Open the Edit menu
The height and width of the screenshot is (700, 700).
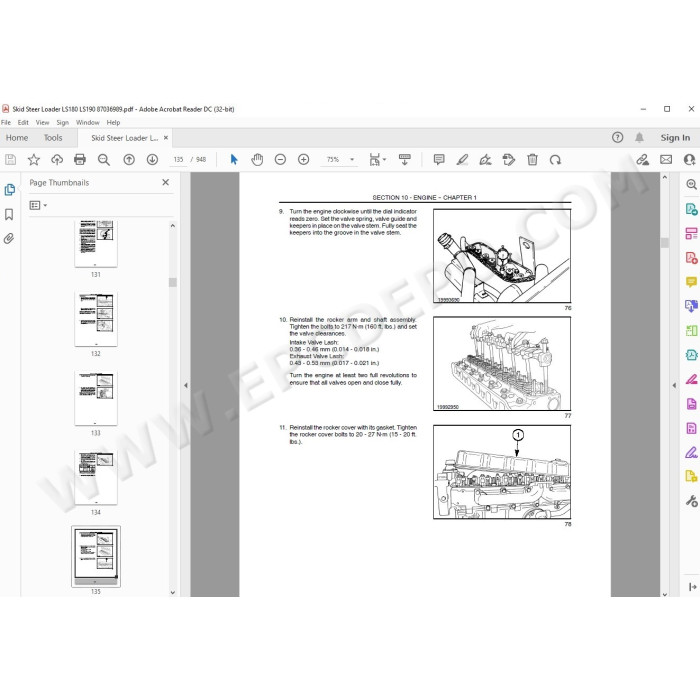23,122
